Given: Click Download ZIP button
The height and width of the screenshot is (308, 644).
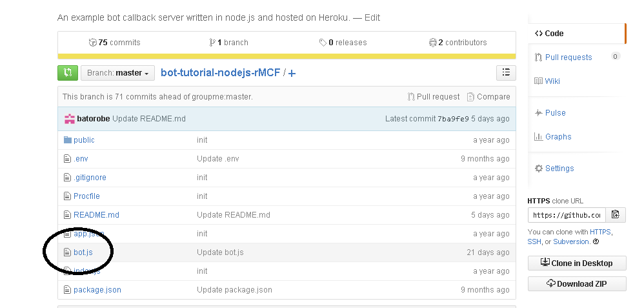Looking at the screenshot, I should pos(576,283).
